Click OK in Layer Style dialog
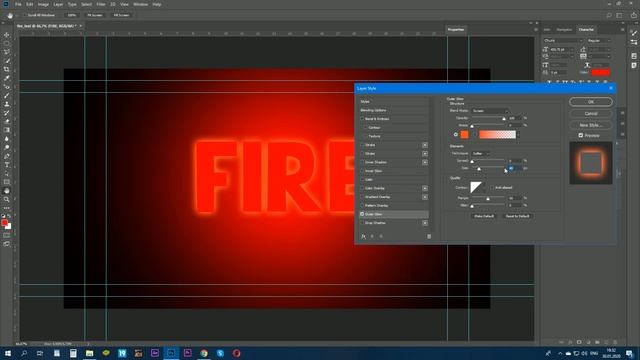This screenshot has height=360, width=640. pyautogui.click(x=591, y=102)
